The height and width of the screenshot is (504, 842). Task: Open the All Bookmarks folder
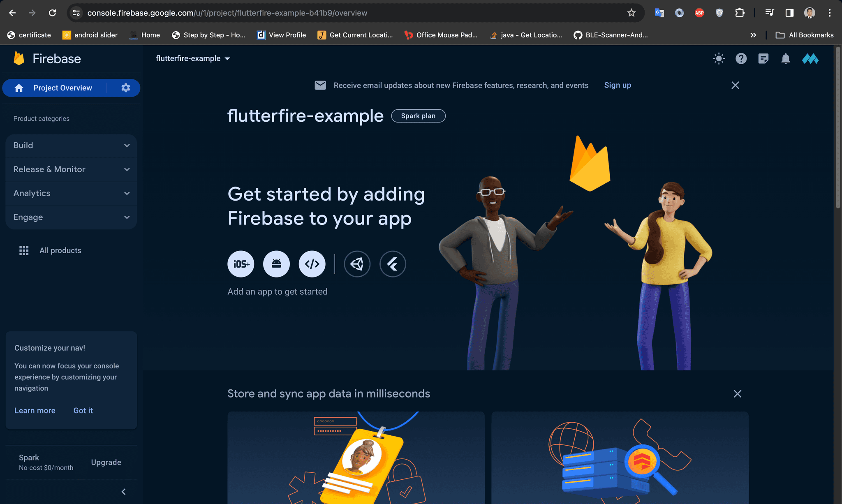[x=805, y=35]
